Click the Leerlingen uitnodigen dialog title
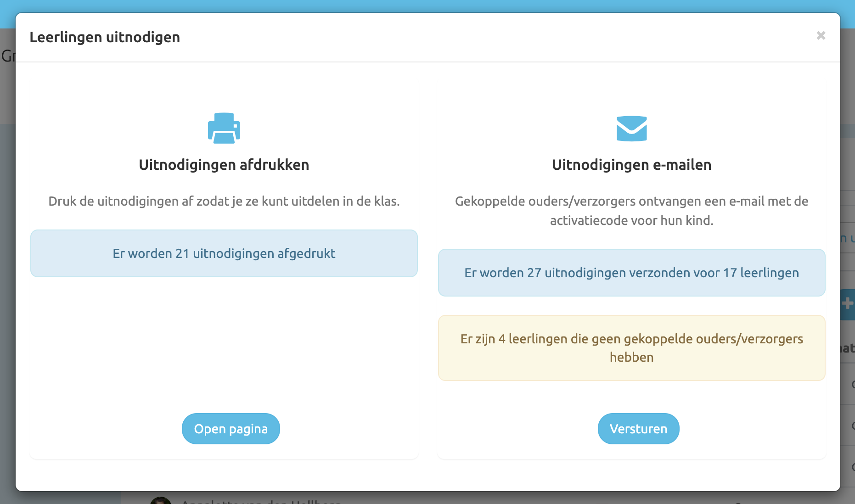The image size is (855, 504). pos(105,37)
